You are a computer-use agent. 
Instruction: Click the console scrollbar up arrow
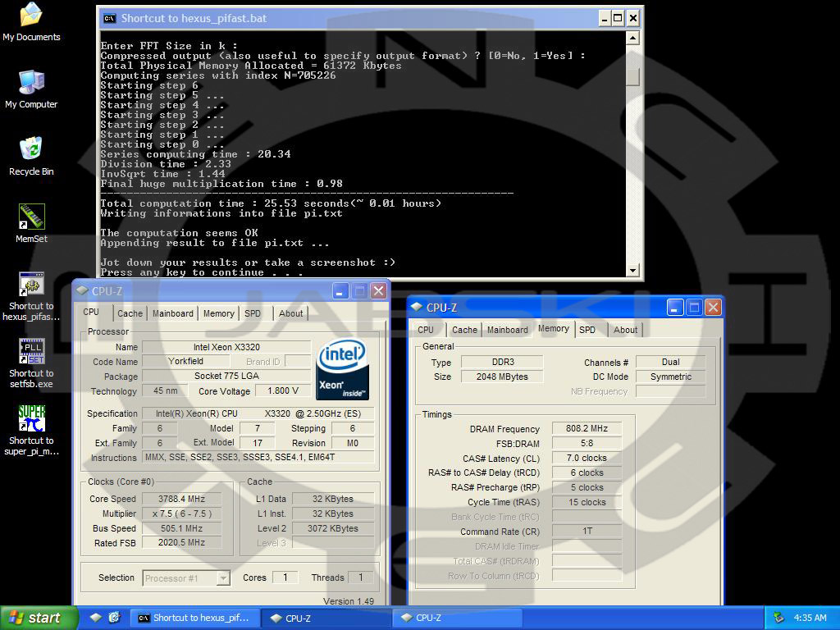coord(632,38)
